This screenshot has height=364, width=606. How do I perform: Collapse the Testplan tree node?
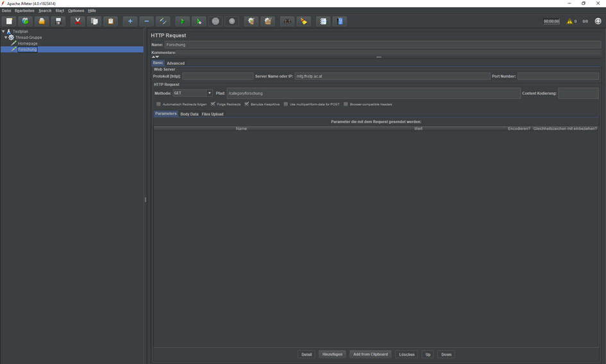click(3, 31)
